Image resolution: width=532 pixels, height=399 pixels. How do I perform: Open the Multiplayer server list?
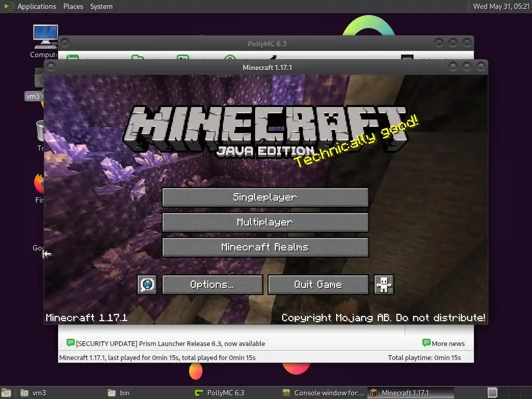[x=265, y=222]
